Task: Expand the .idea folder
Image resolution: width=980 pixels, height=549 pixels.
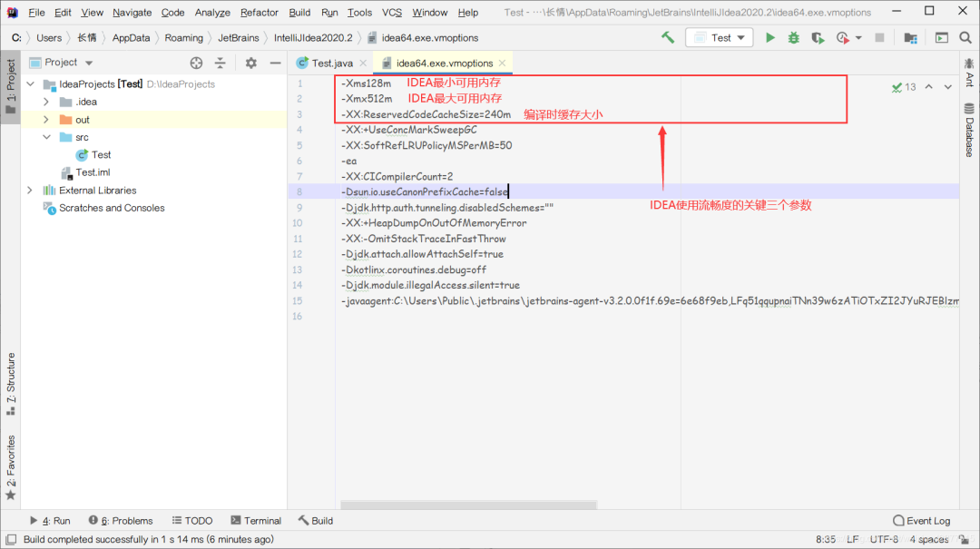Action: point(45,102)
